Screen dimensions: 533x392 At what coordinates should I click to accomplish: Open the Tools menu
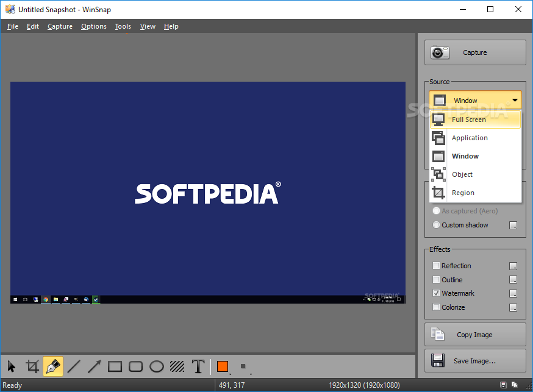tap(123, 26)
